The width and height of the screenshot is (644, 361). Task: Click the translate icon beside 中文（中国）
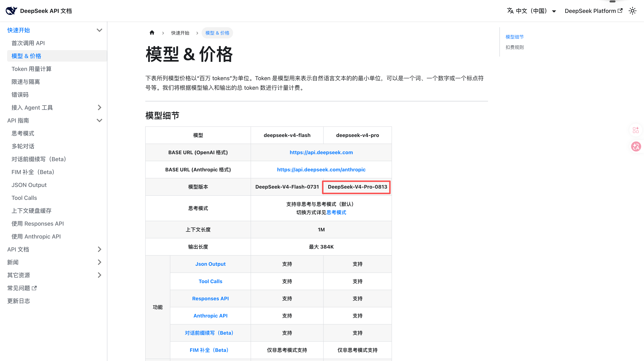click(510, 11)
